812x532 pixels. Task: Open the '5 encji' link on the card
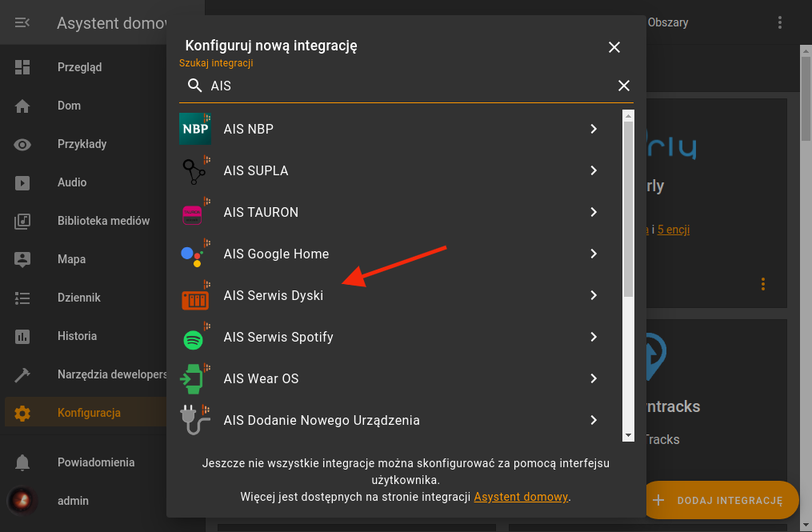click(x=674, y=230)
